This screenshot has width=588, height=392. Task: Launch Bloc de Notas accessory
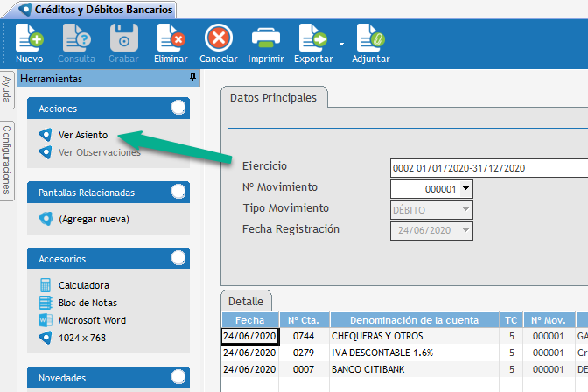(x=86, y=303)
